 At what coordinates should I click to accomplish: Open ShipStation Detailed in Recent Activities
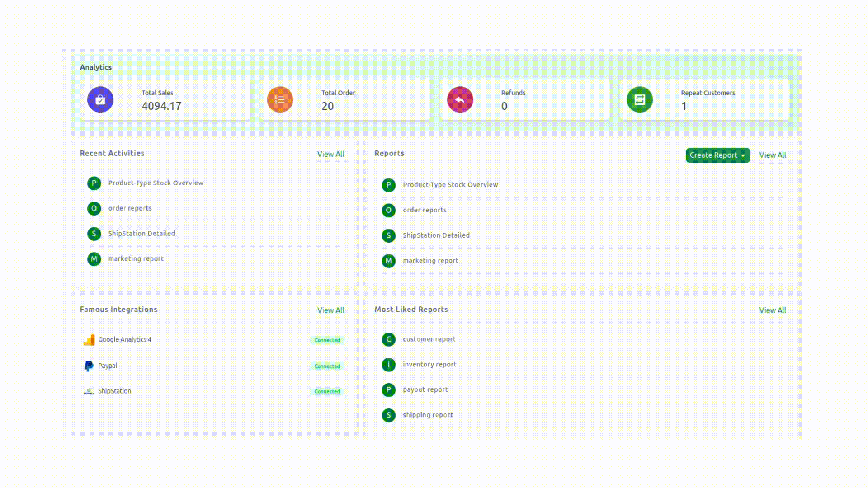pos(142,234)
